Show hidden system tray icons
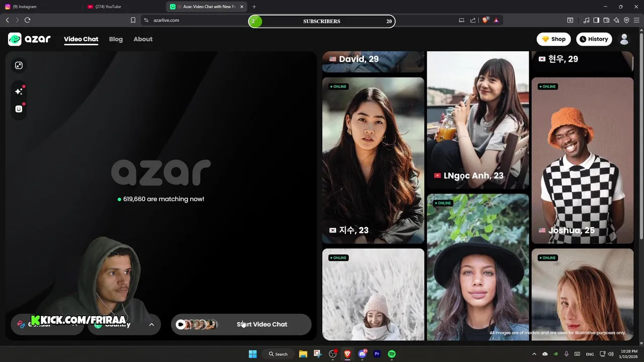The height and width of the screenshot is (362, 644). tap(534, 354)
